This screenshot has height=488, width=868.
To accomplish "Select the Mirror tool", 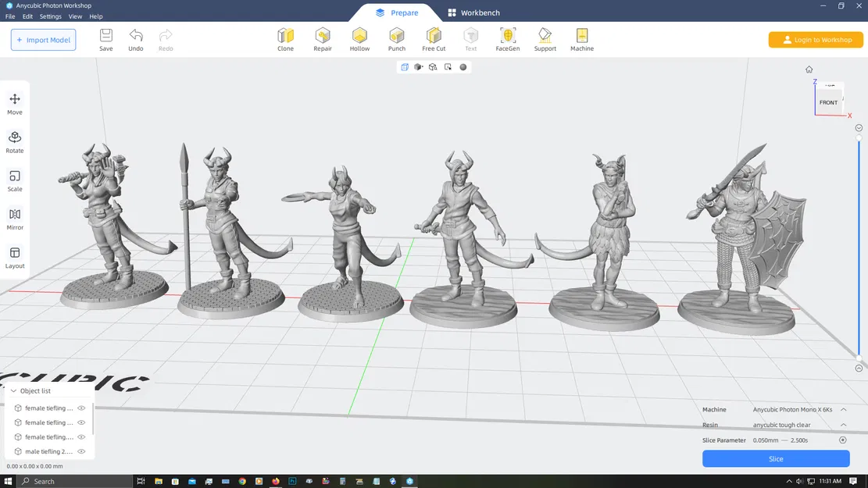I will point(14,217).
